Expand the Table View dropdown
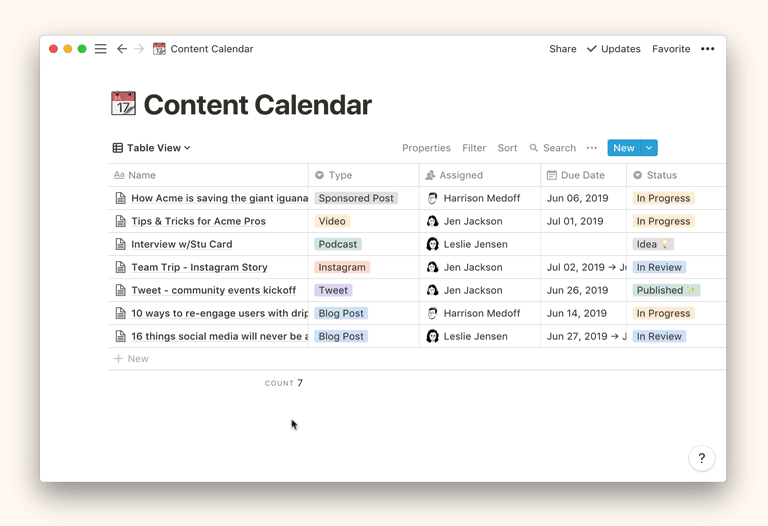768x526 pixels. pos(152,148)
